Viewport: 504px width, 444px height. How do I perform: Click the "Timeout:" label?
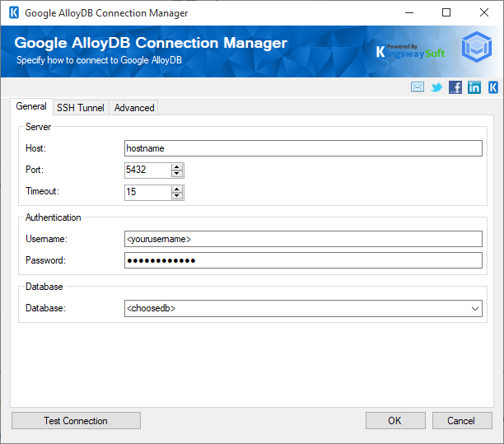[x=43, y=191]
